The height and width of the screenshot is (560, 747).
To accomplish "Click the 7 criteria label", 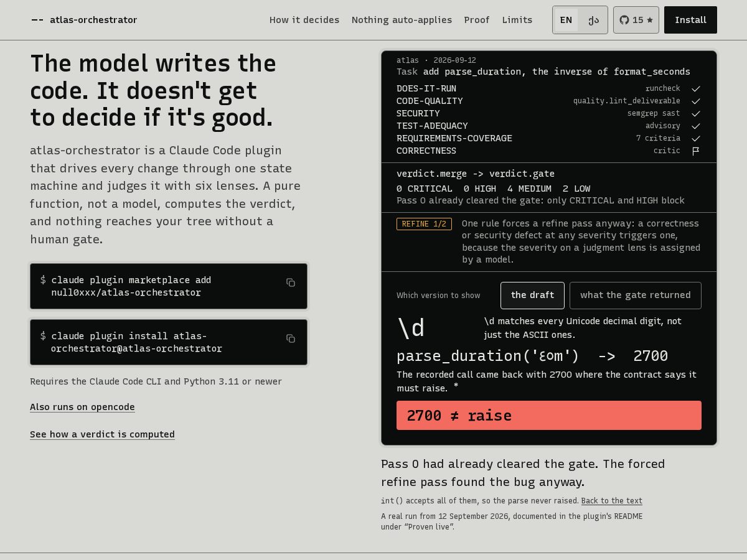I will pos(658,139).
